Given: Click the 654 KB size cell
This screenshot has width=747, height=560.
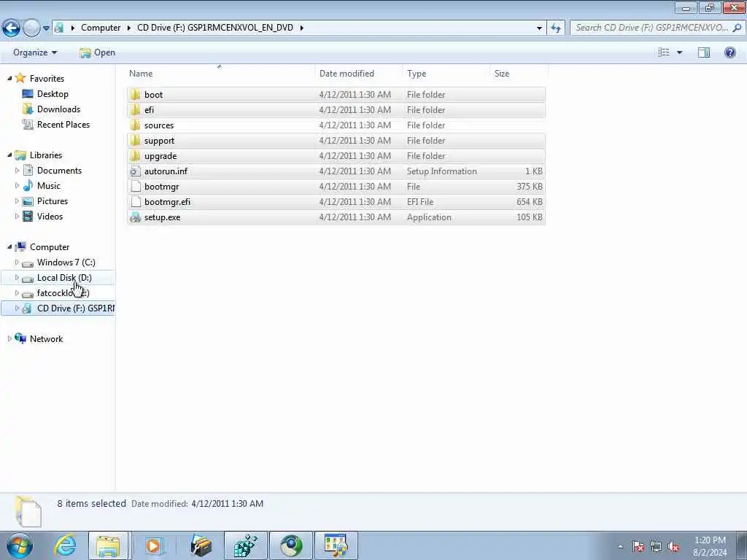Looking at the screenshot, I should (x=530, y=202).
